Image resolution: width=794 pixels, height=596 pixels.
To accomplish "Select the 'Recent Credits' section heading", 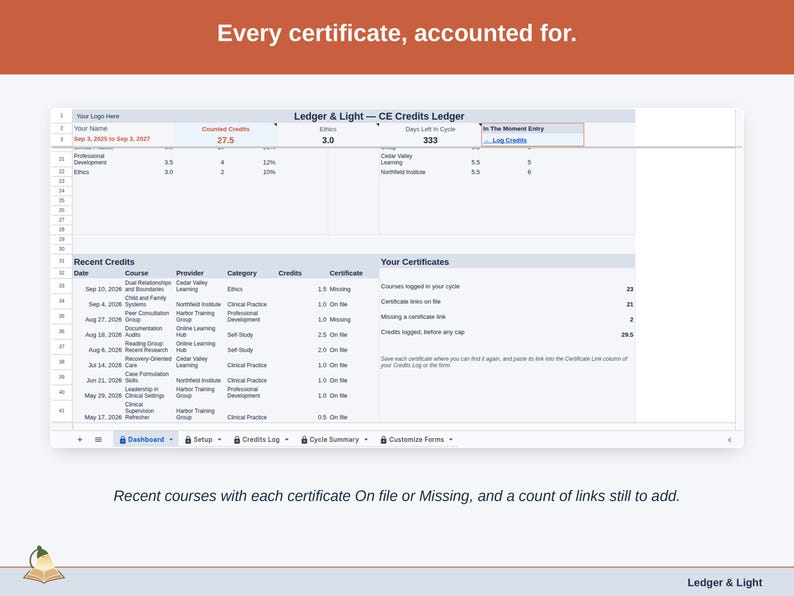I will 104,262.
